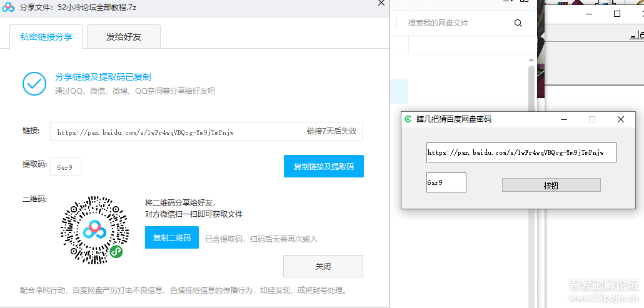
Task: Click the green app icon of guess tool
Action: [x=408, y=119]
